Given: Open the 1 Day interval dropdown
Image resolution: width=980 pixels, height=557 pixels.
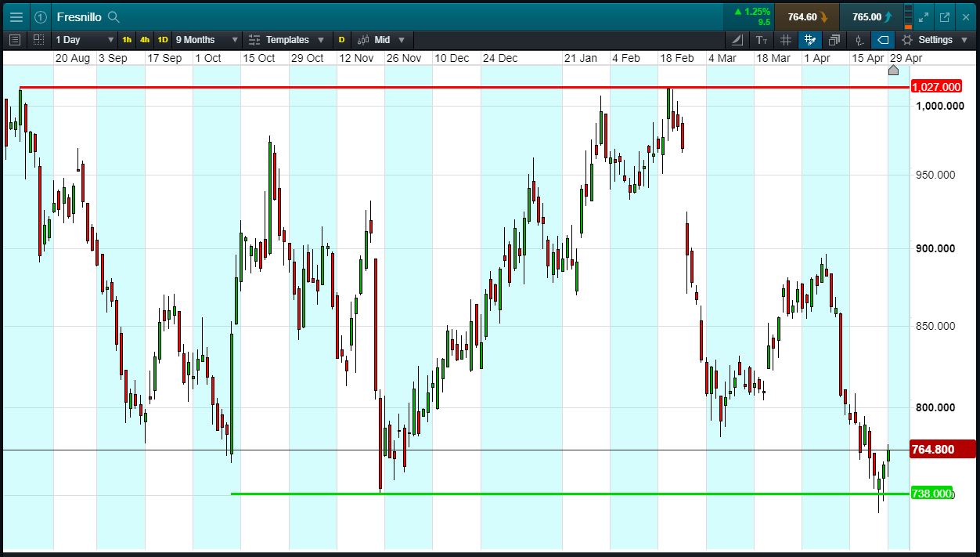Looking at the screenshot, I should click(85, 40).
